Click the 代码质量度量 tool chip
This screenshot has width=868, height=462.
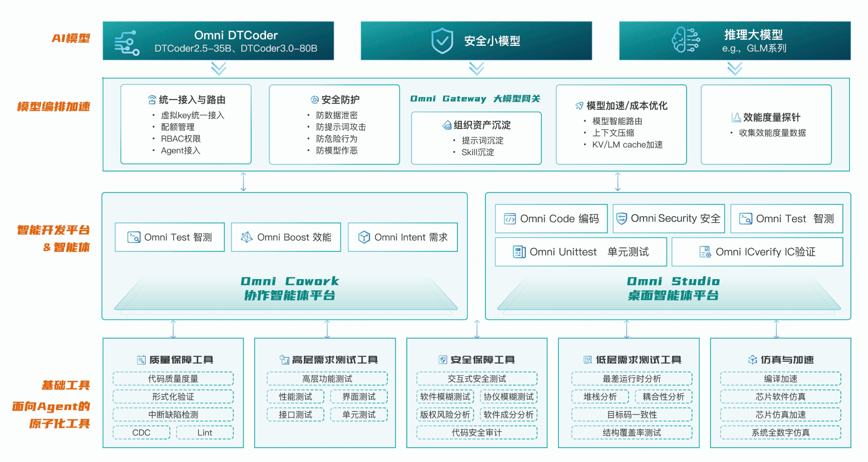pos(173,378)
